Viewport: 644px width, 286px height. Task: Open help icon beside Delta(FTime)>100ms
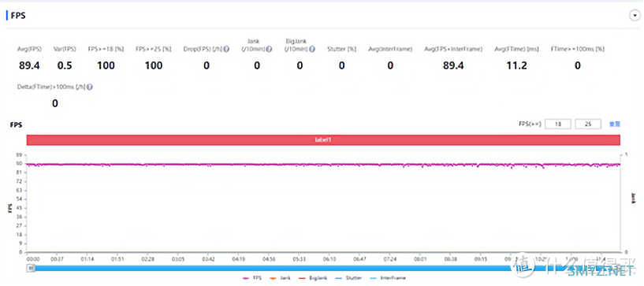coord(90,87)
